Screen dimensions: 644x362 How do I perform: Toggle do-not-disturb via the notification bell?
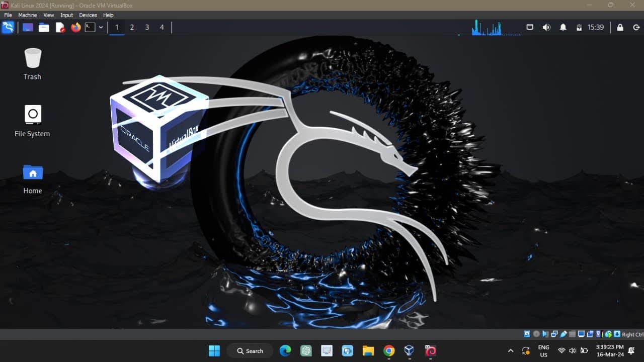[563, 27]
